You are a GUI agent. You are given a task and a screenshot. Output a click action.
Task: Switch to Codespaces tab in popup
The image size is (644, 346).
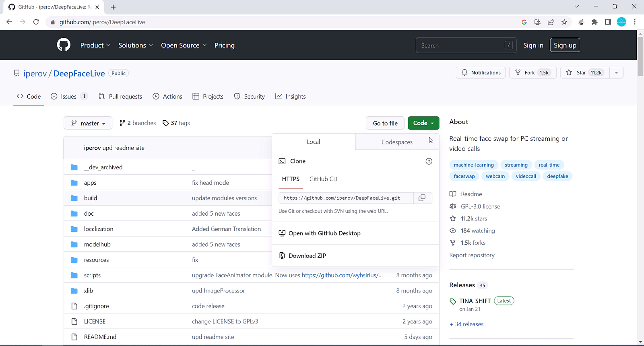coord(397,142)
